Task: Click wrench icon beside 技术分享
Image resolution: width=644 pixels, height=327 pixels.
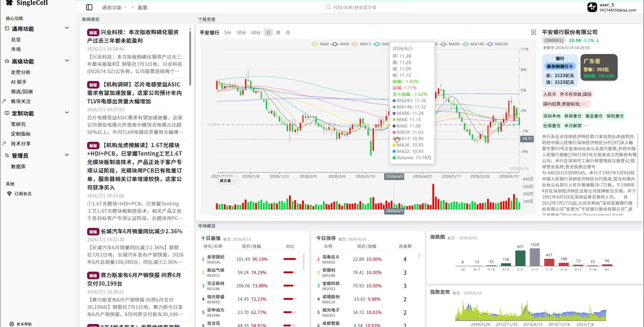Action: point(4,143)
